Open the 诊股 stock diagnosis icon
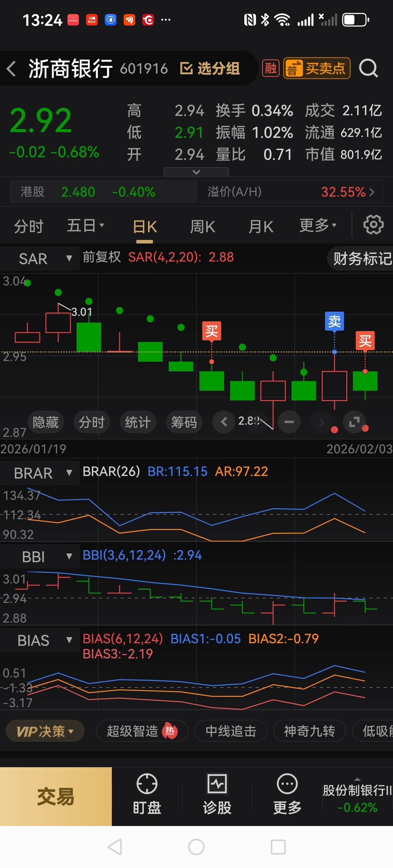This screenshot has height=868, width=393. coord(217,794)
